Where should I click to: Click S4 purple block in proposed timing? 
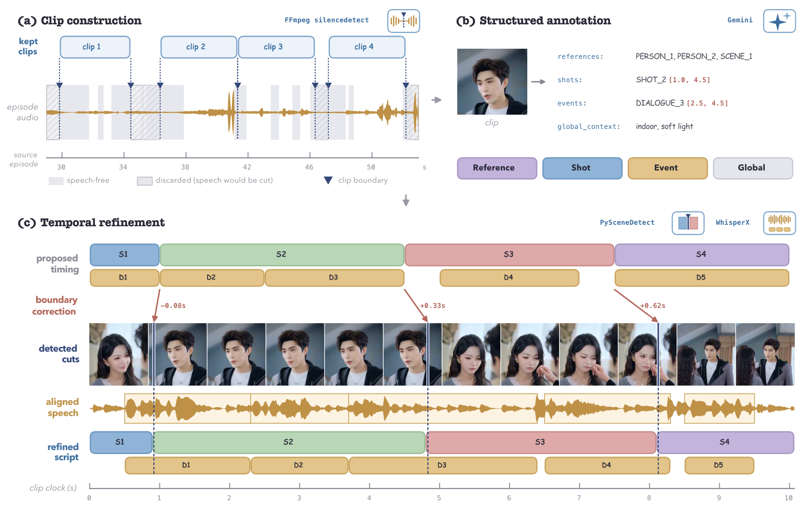coord(702,255)
